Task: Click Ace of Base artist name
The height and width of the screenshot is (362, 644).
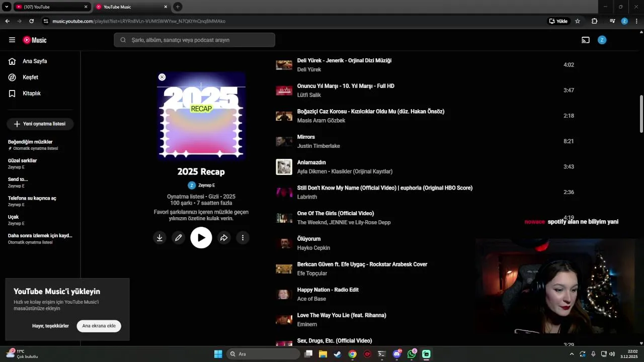Action: click(311, 299)
